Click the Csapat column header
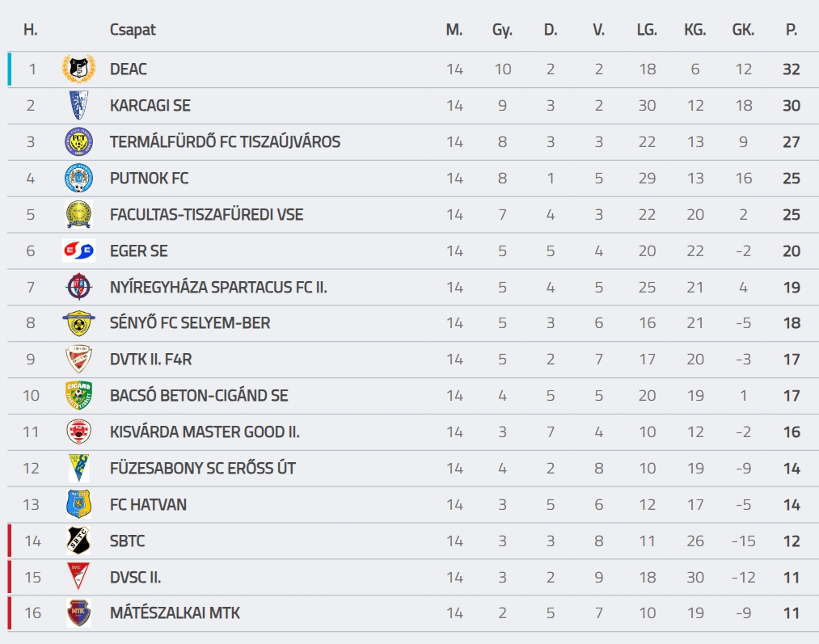This screenshot has width=819, height=644. pos(133,30)
